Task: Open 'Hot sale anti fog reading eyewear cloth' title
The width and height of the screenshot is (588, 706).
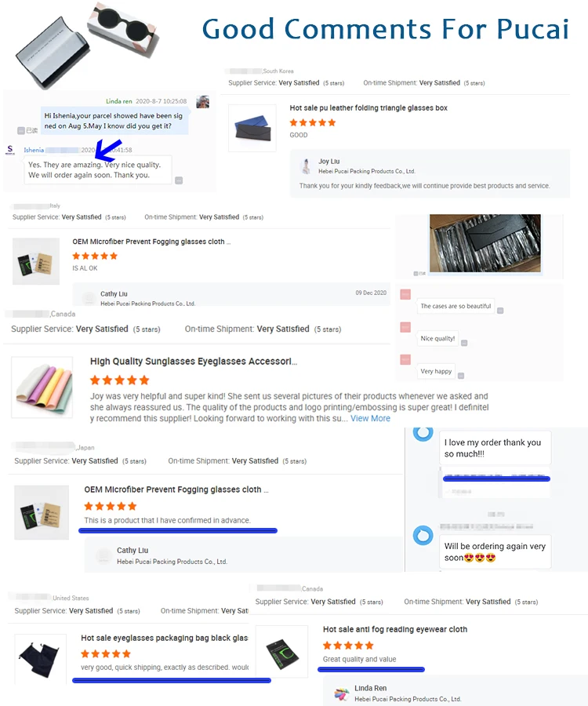Action: click(395, 629)
